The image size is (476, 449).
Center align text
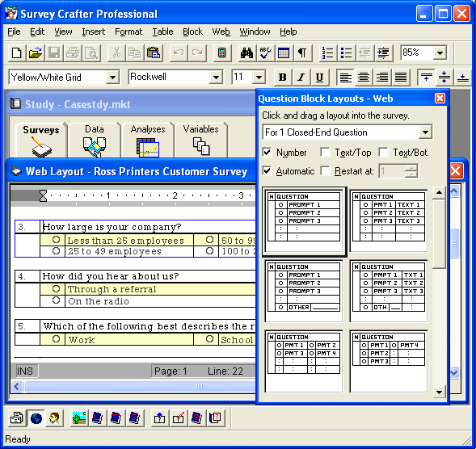(364, 78)
